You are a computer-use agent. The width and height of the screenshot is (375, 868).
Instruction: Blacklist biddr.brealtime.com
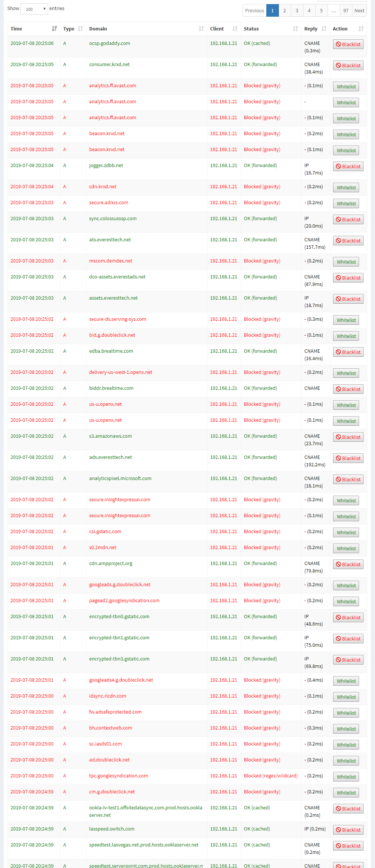348,389
